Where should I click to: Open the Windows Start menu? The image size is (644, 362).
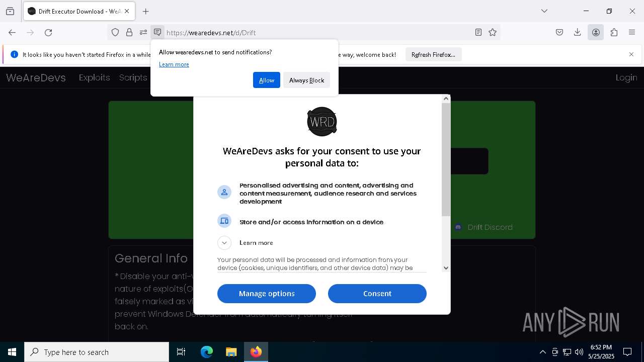12,352
